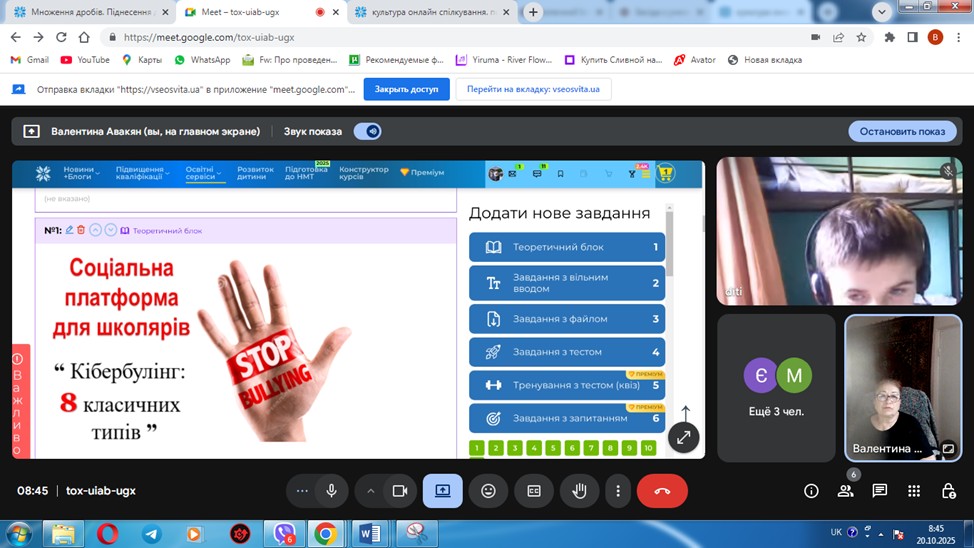974x548 pixels.
Task: Click the 'Ещё 3 чел.' participants tile
Action: click(776, 388)
